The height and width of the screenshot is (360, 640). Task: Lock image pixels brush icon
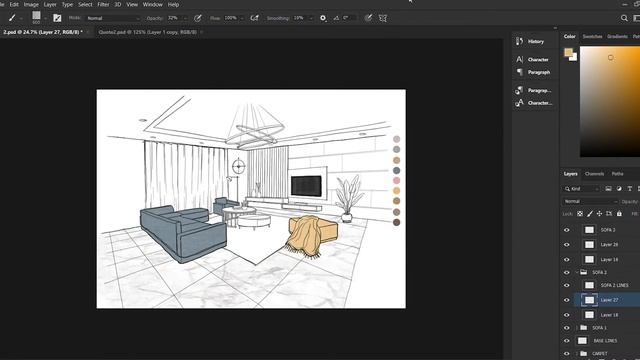click(589, 213)
